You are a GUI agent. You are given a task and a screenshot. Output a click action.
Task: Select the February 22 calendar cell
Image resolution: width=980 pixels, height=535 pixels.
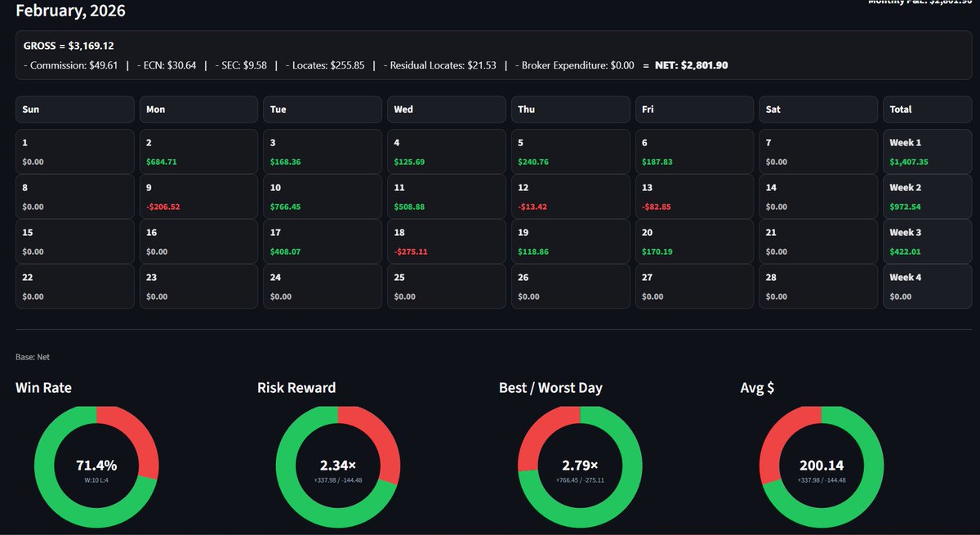click(74, 286)
